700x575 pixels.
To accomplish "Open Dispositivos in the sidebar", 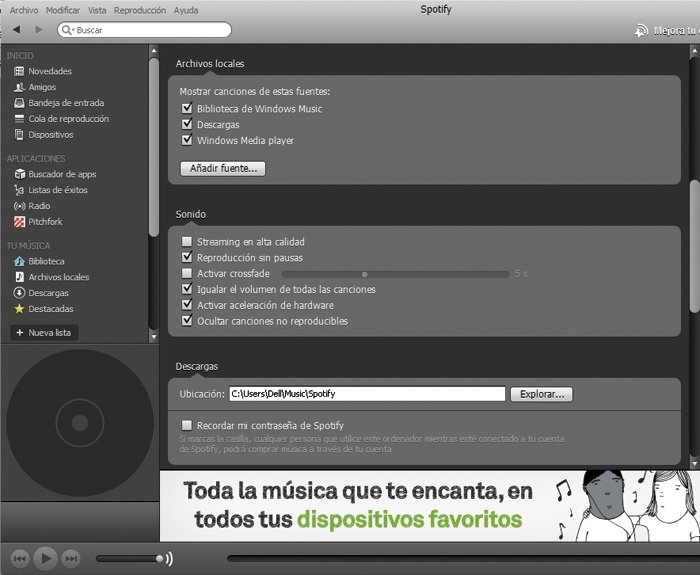I will [44, 134].
